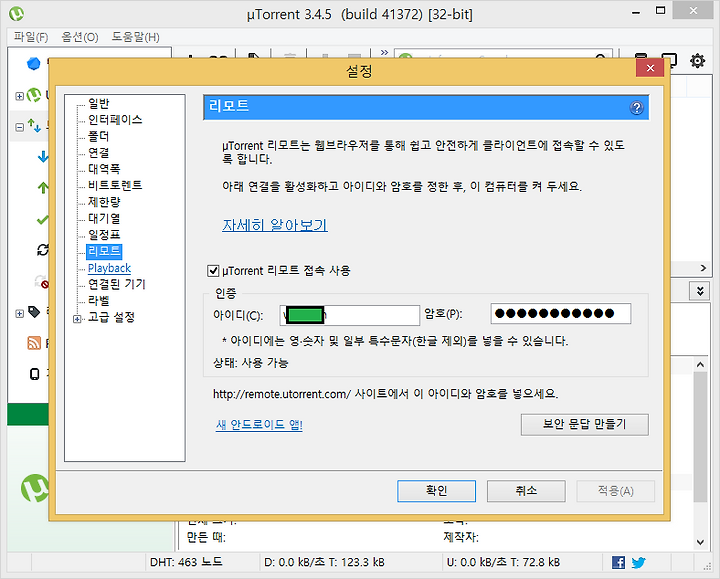This screenshot has height=579, width=720.
Task: Select 일반 in settings tree
Action: point(98,103)
